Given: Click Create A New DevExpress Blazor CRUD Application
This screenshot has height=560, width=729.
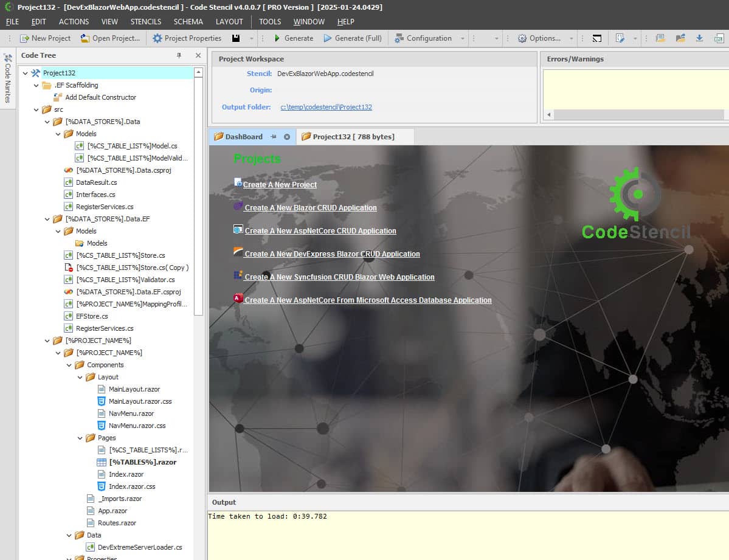Looking at the screenshot, I should 332,254.
